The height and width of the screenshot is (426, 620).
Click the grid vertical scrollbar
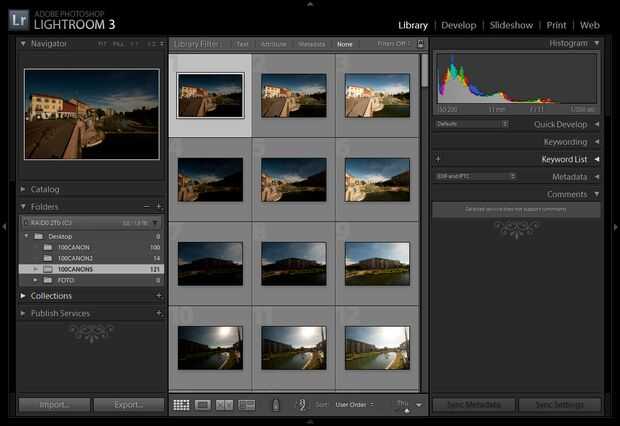coord(424,70)
